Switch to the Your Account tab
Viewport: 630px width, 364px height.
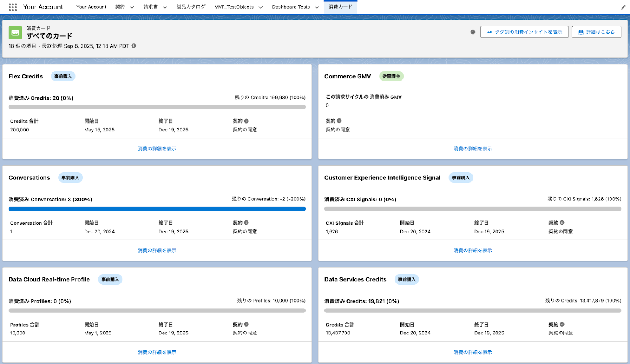91,7
